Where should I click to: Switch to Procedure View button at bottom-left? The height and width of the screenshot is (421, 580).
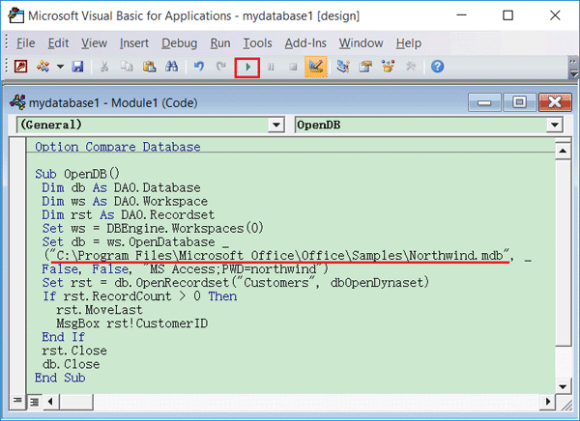coord(17,402)
